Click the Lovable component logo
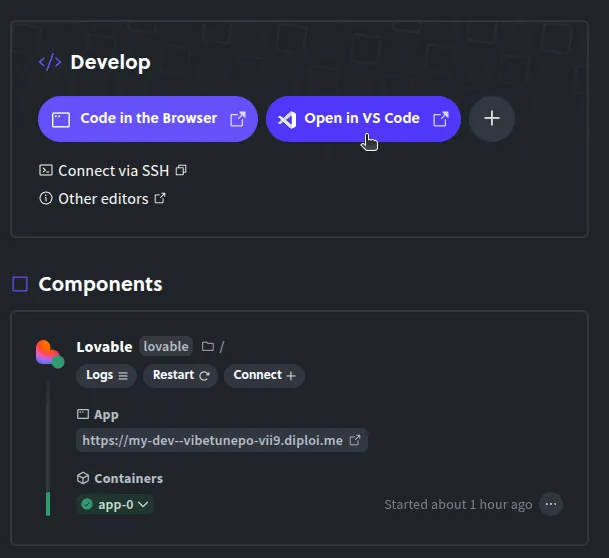This screenshot has height=558, width=609. [47, 352]
